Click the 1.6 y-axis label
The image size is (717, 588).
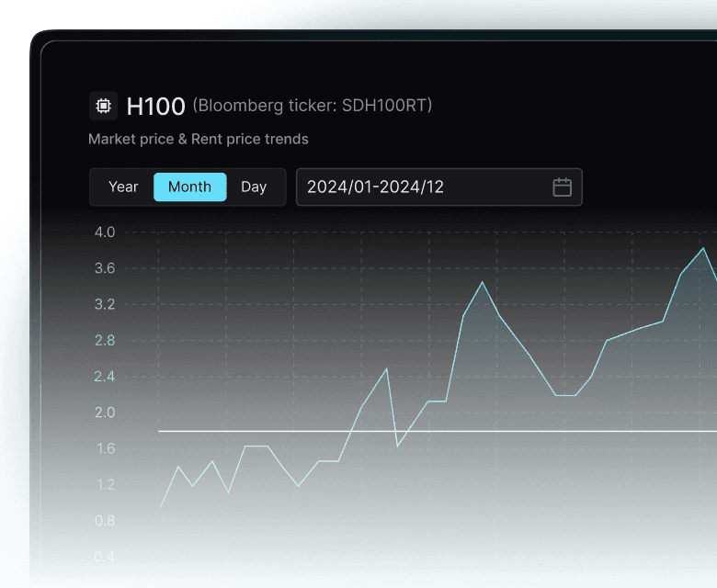[106, 448]
